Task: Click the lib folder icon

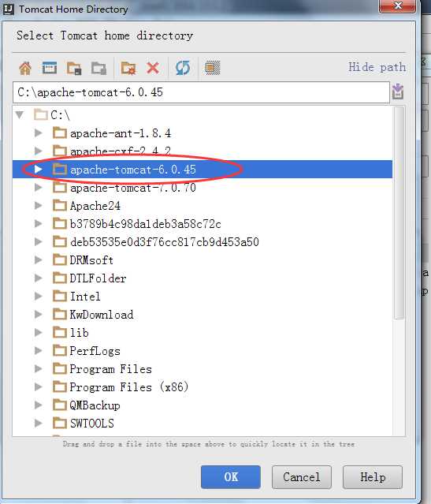Action: pos(60,332)
